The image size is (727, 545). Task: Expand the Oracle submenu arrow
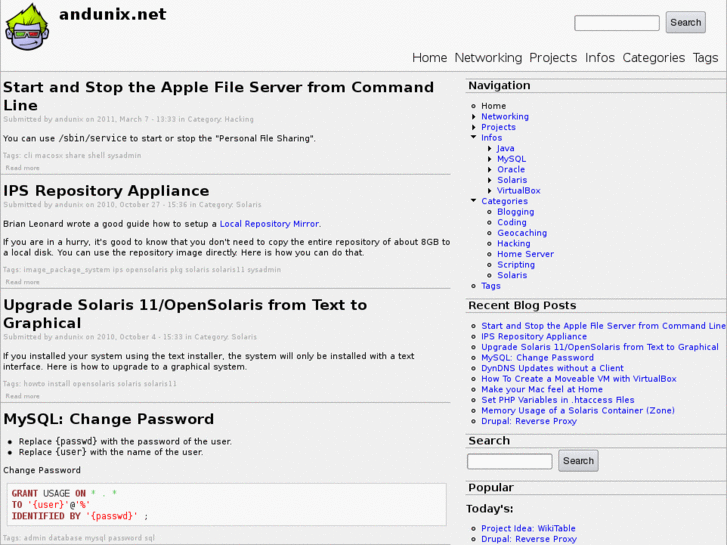pyautogui.click(x=490, y=170)
